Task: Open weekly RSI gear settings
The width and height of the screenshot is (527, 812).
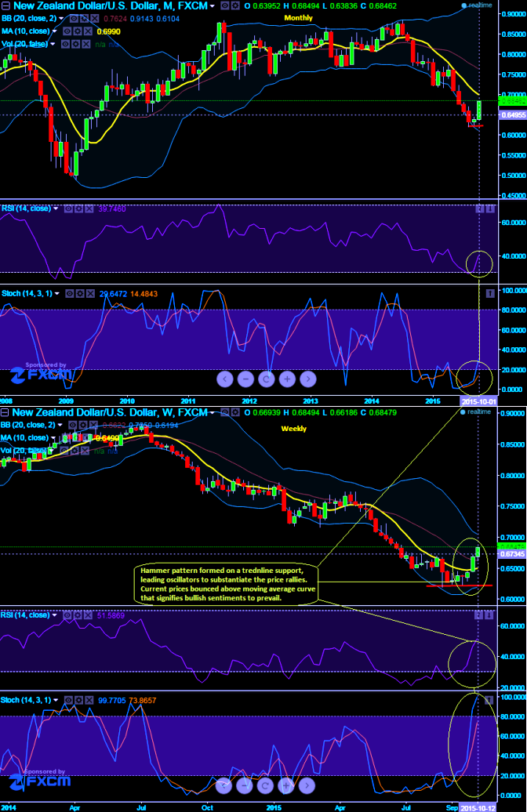Action: point(78,615)
